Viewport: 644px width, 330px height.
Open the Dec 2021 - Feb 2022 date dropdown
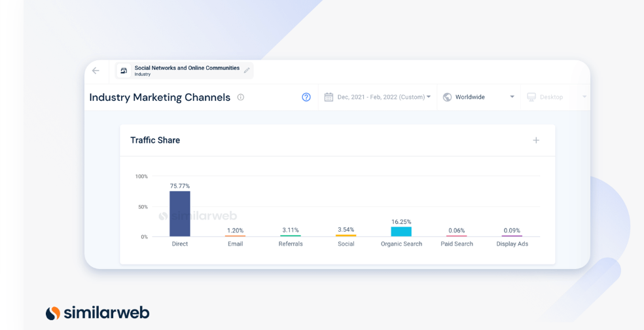[x=378, y=98]
